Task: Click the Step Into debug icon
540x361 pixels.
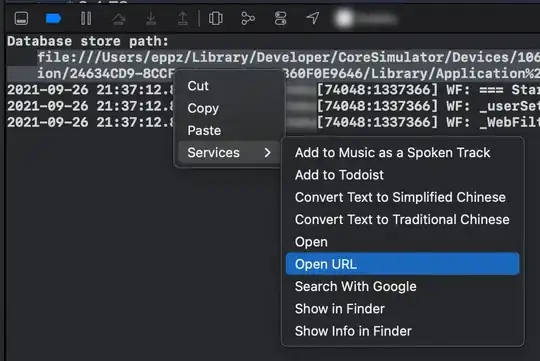Action: pyautogui.click(x=151, y=19)
